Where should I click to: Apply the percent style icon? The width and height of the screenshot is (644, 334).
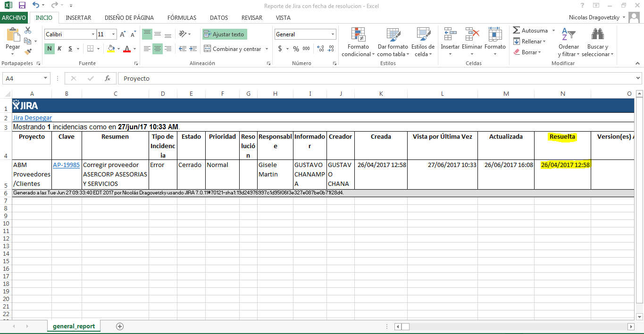[296, 49]
